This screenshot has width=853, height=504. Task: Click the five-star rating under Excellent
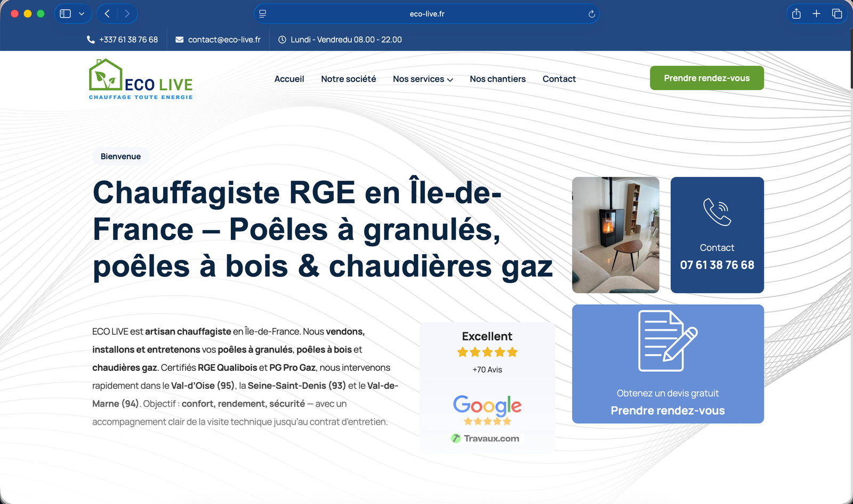point(487,352)
